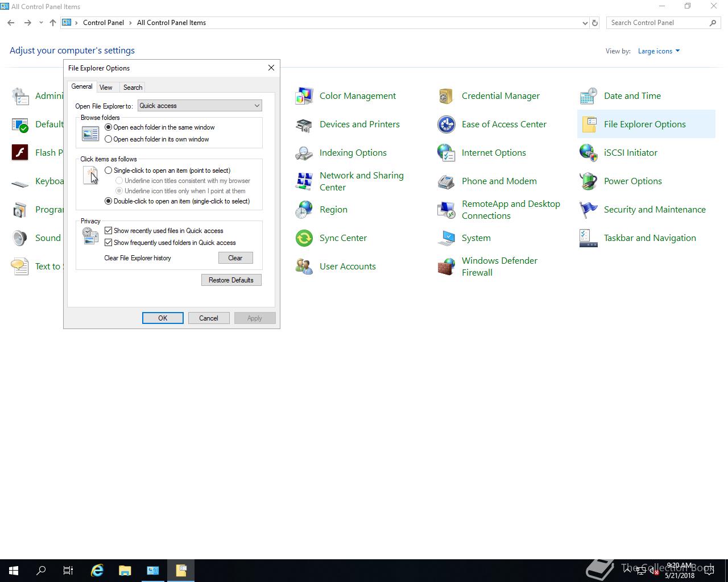Expand the Control Panel breadcrumb chevron
Viewport: 728px width, 582px height.
pyautogui.click(x=130, y=23)
